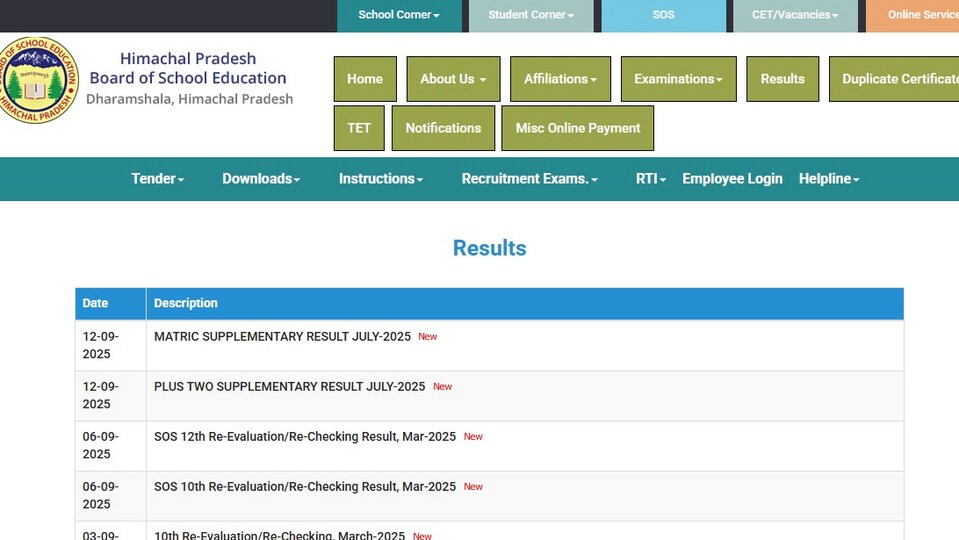Screen dimensions: 959x540
Task: Click the New badge beside Plus Two Supplementary
Action: [442, 387]
